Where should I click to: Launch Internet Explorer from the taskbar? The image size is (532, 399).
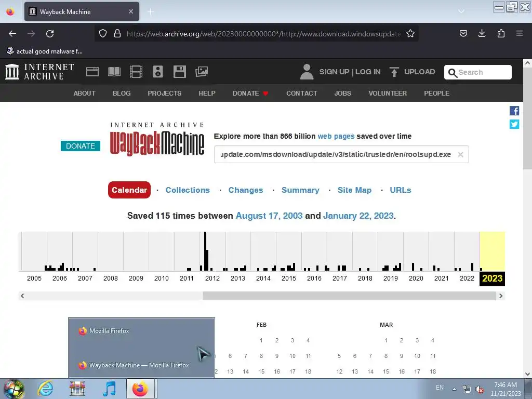[46, 389]
